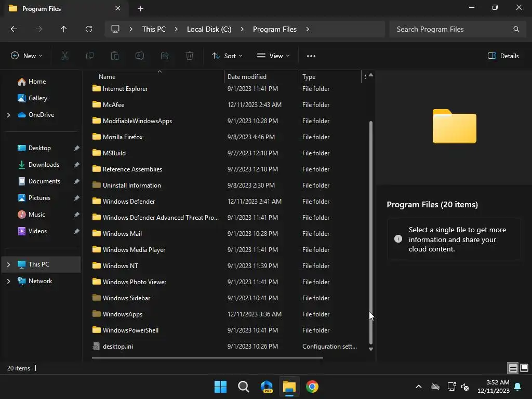Expand chevron after Program Files breadcrumb
The width and height of the screenshot is (532, 399).
coord(308,29)
